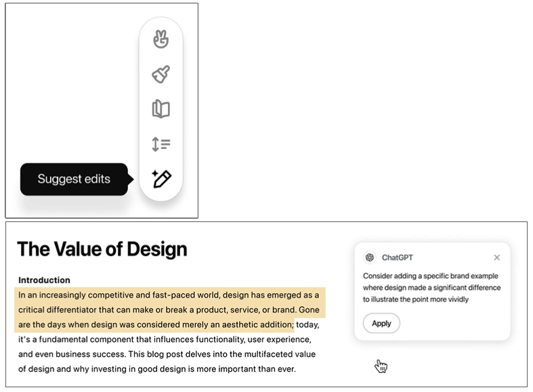Apply the ChatGPT suggested edit
The image size is (533, 392).
[x=381, y=324]
